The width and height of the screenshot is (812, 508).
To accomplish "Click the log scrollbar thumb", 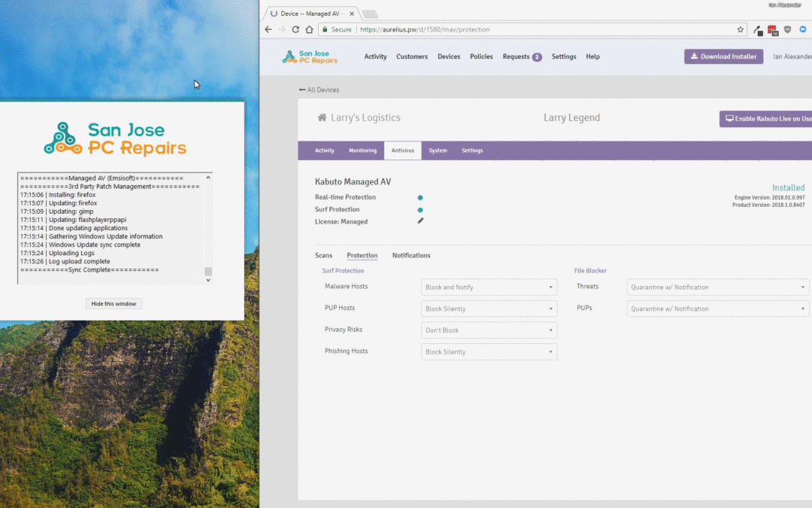I will click(208, 272).
